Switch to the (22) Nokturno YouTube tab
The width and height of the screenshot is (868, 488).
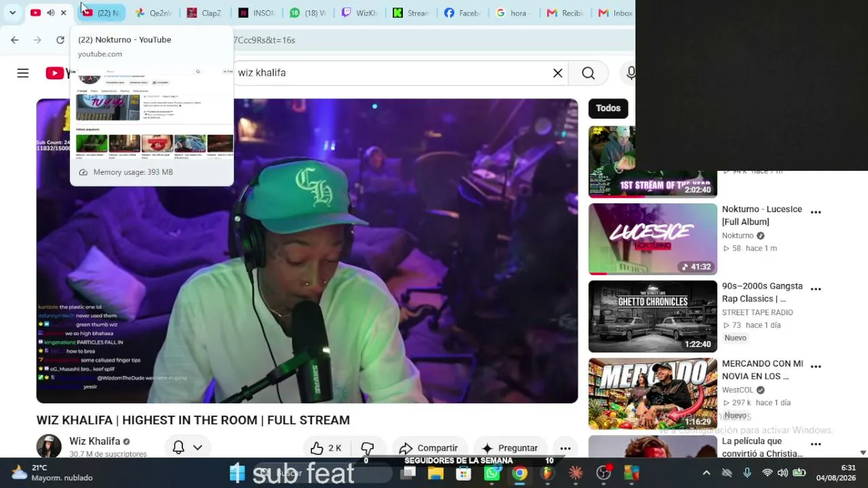pyautogui.click(x=101, y=13)
